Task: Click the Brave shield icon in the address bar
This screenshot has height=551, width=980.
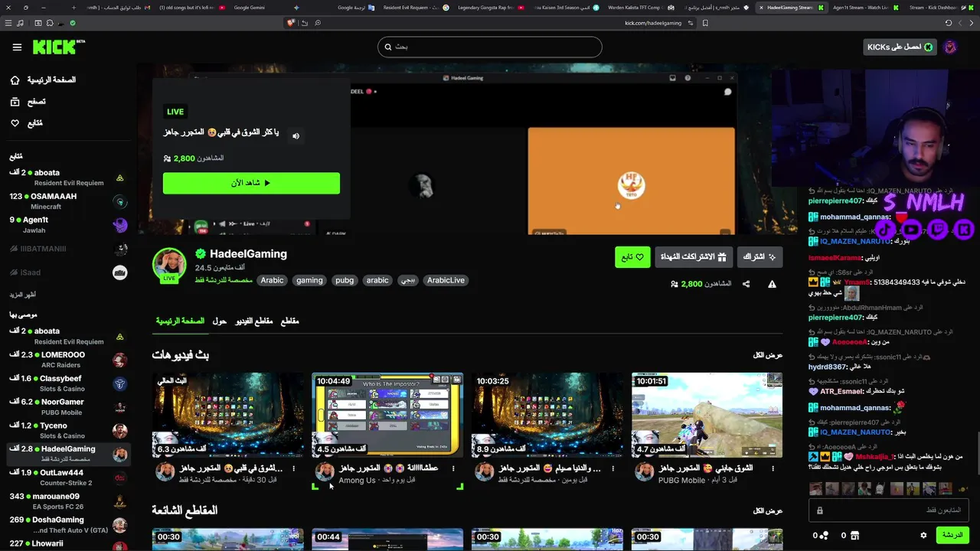Action: tap(290, 23)
